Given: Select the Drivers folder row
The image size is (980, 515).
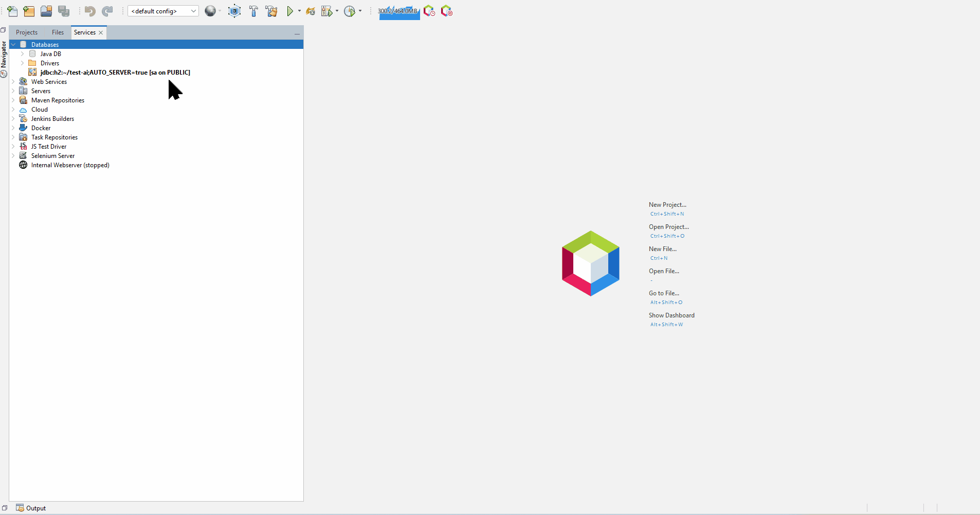Looking at the screenshot, I should point(49,63).
